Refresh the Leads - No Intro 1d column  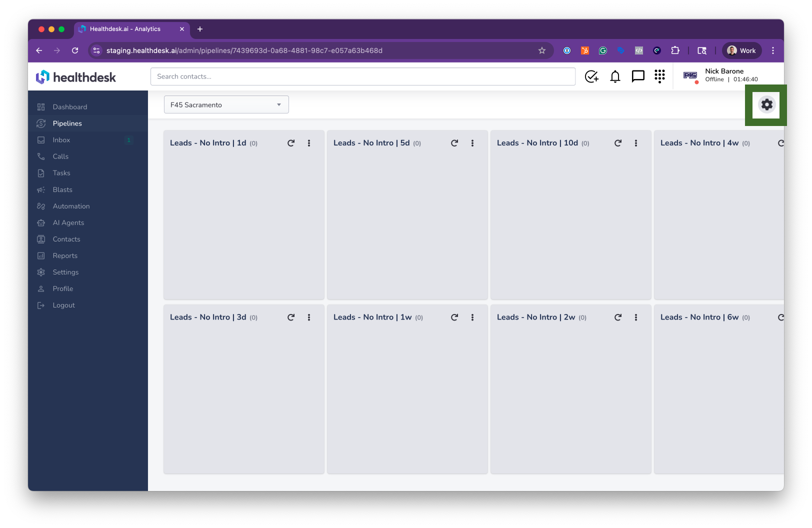point(291,142)
